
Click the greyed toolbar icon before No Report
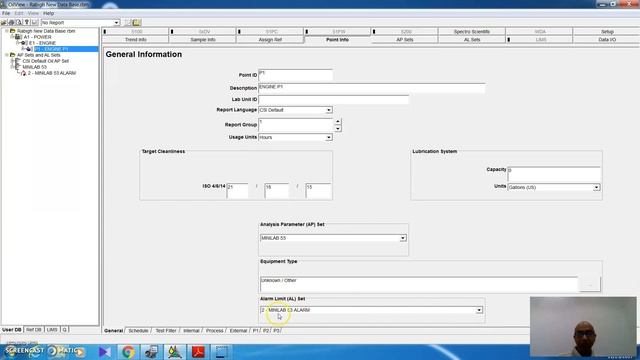tap(34, 23)
